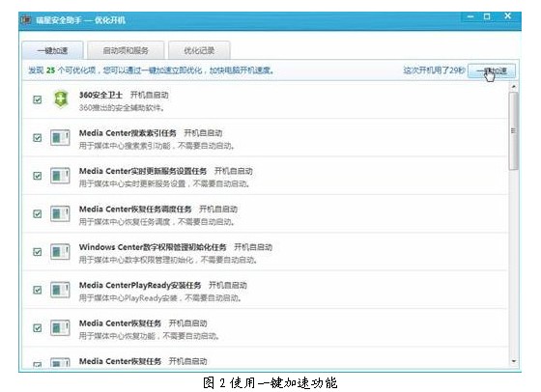Click description 用于媒体中心恢复任务调度
This screenshot has width=541, height=392.
157,222
